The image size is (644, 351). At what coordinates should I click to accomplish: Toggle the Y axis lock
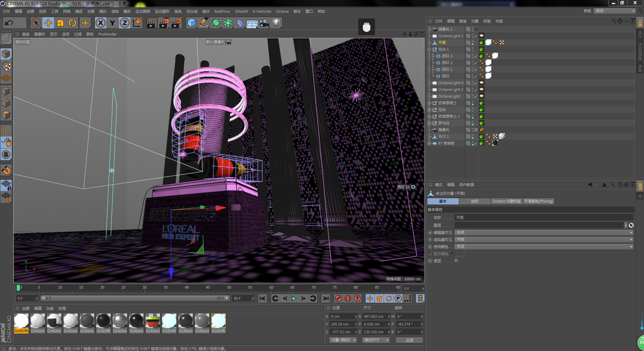112,23
